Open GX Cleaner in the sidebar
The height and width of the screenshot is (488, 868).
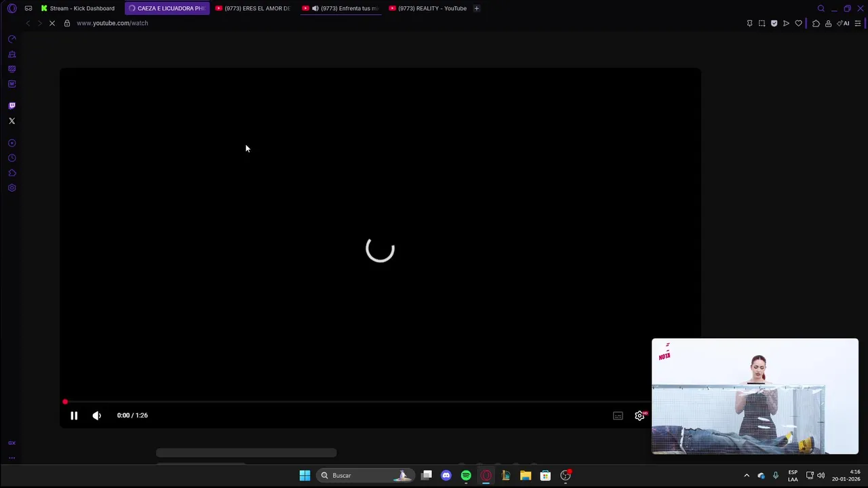coord(12,54)
